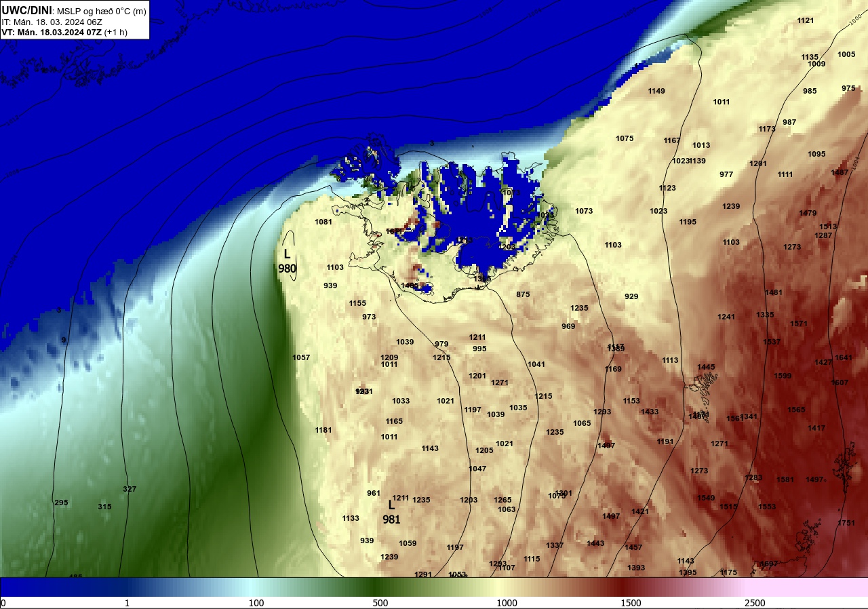Click the height value 1479
868x609 pixels.
click(x=808, y=213)
